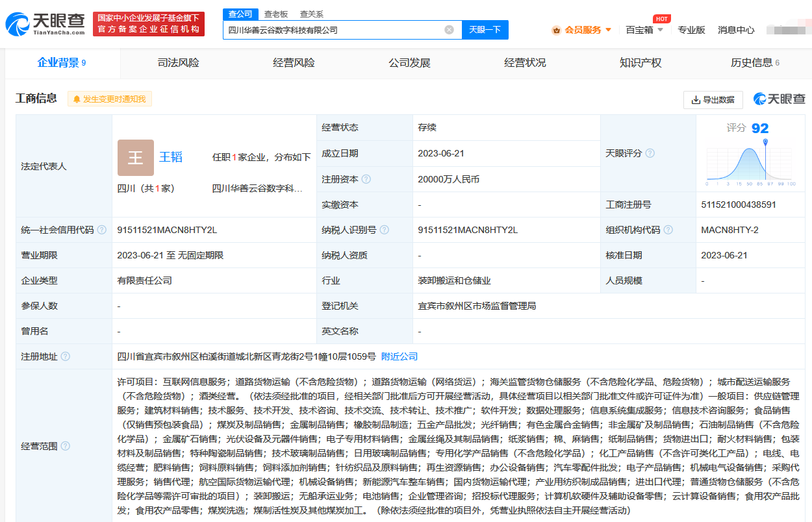The image size is (812, 522).
Task: Click 20000万人民币 registered capital value
Action: (449, 179)
